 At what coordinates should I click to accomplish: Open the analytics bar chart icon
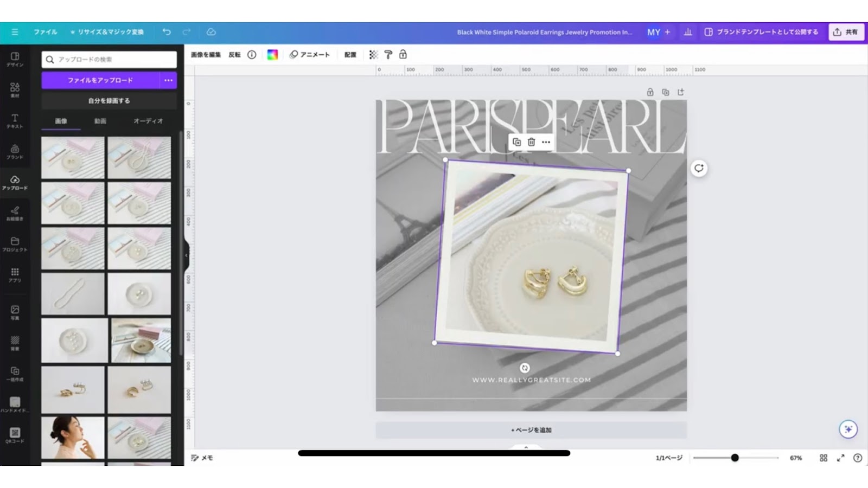pyautogui.click(x=688, y=32)
